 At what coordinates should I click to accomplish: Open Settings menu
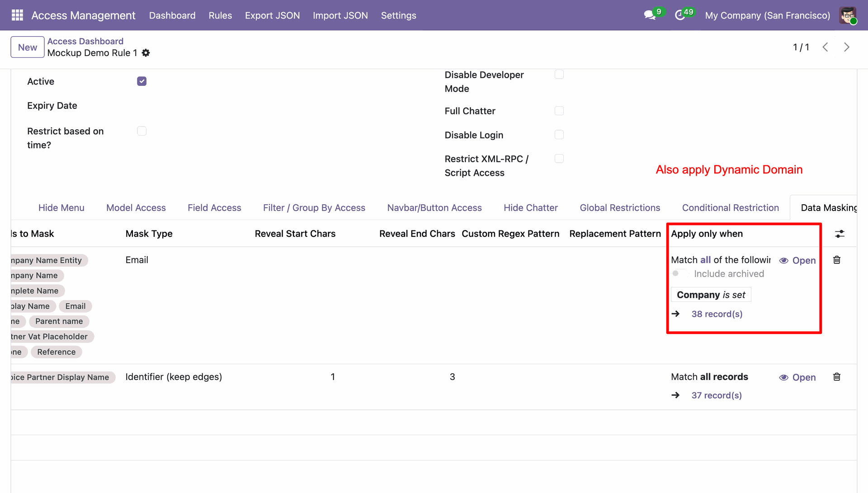pyautogui.click(x=399, y=15)
